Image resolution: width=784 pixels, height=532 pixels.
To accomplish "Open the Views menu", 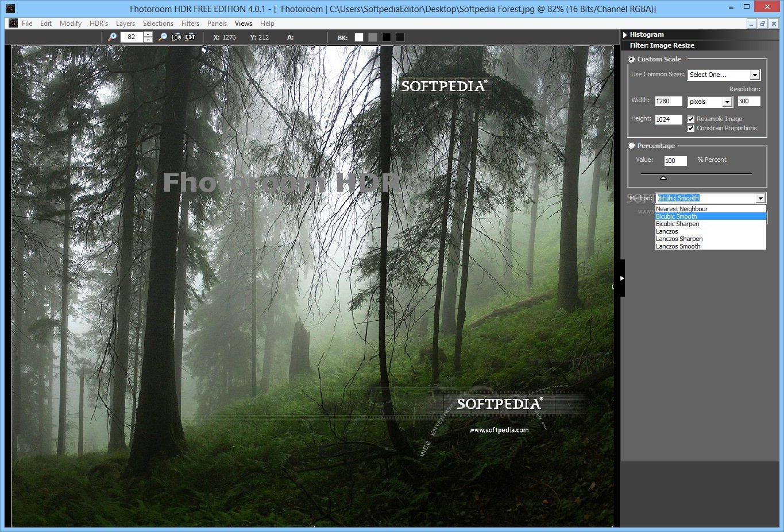I will (x=244, y=24).
